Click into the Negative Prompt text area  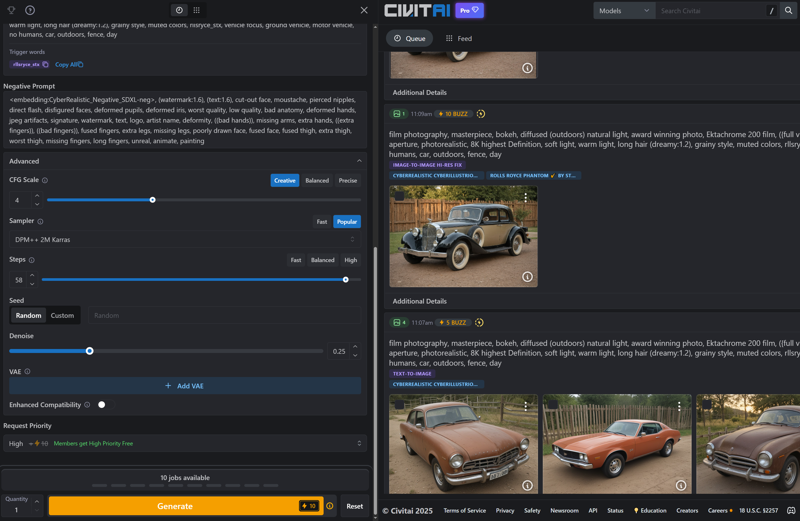click(185, 120)
